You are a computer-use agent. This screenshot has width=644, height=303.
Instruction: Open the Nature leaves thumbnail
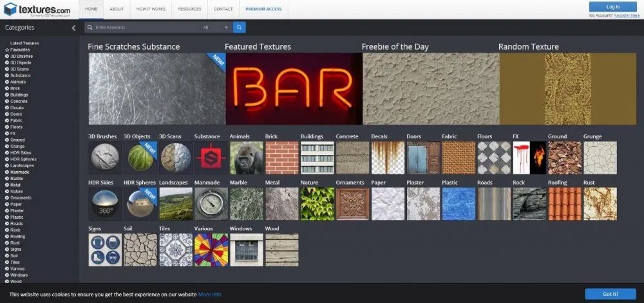[x=317, y=204]
